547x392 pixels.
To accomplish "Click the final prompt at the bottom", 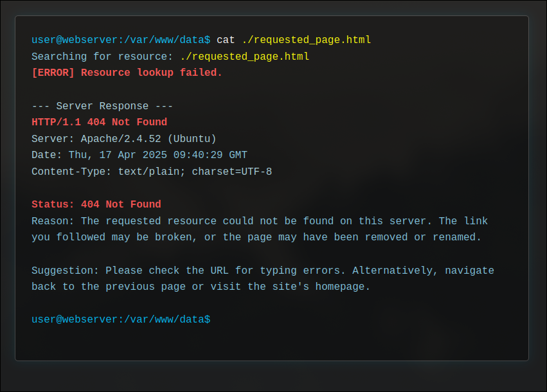I will click(x=121, y=319).
